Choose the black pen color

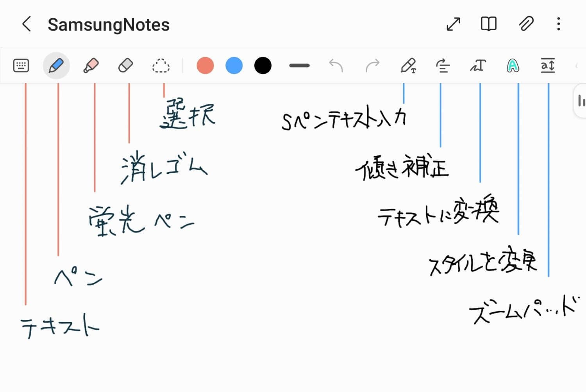[263, 66]
